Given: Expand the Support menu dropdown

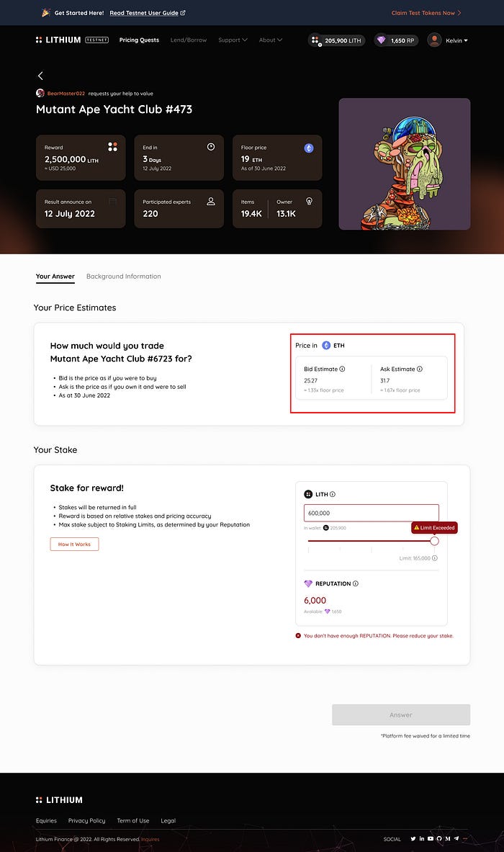Looking at the screenshot, I should 233,40.
